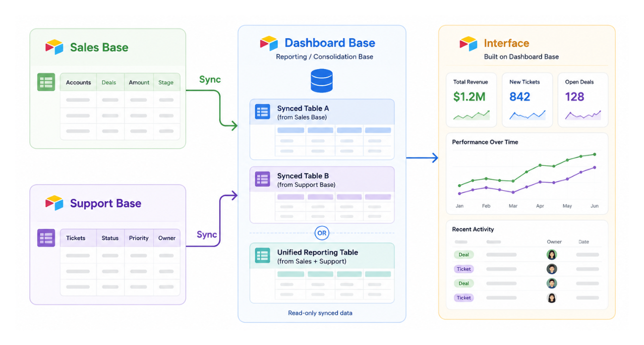644x345 pixels.
Task: Click the Synced Table B label
Action: (x=303, y=176)
